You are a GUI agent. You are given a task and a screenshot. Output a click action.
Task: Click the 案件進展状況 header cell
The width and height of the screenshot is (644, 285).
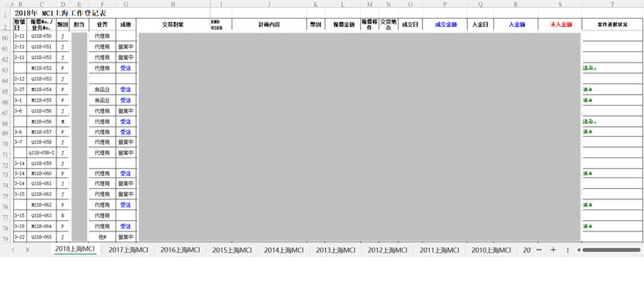[613, 24]
